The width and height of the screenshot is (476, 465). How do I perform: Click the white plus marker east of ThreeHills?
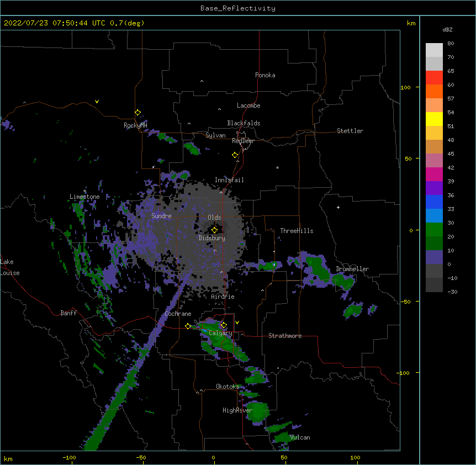pyautogui.click(x=338, y=207)
